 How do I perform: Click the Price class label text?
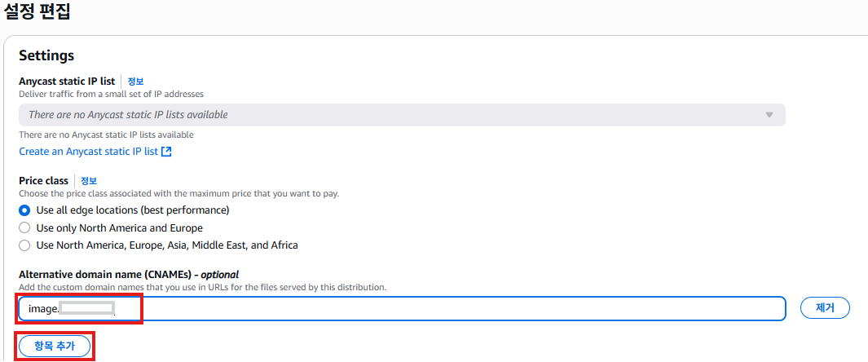coord(43,180)
